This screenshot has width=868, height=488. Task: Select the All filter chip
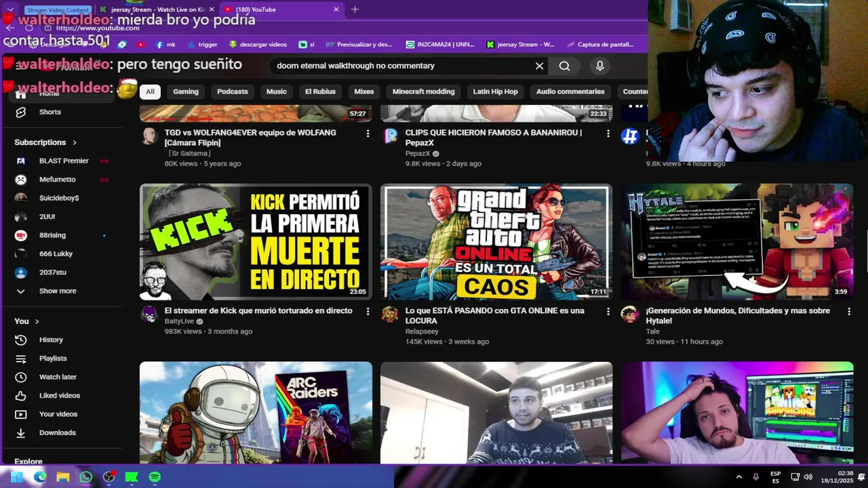tap(150, 91)
